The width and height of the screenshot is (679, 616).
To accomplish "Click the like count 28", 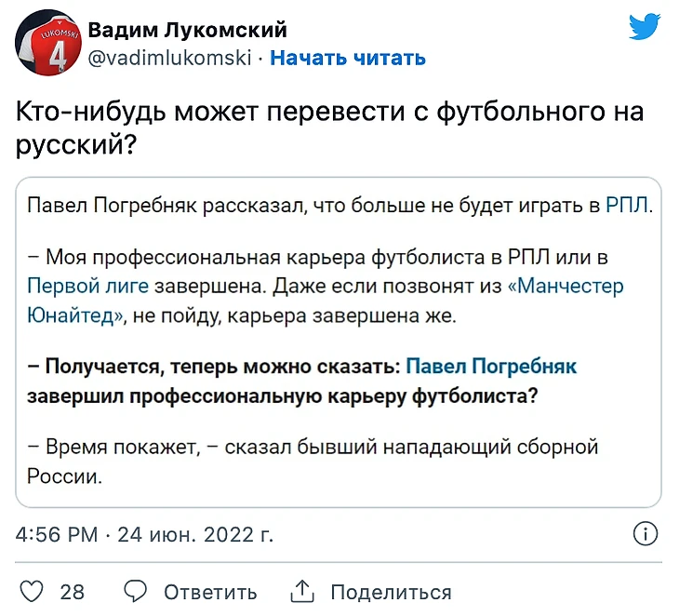I will click(x=73, y=593).
